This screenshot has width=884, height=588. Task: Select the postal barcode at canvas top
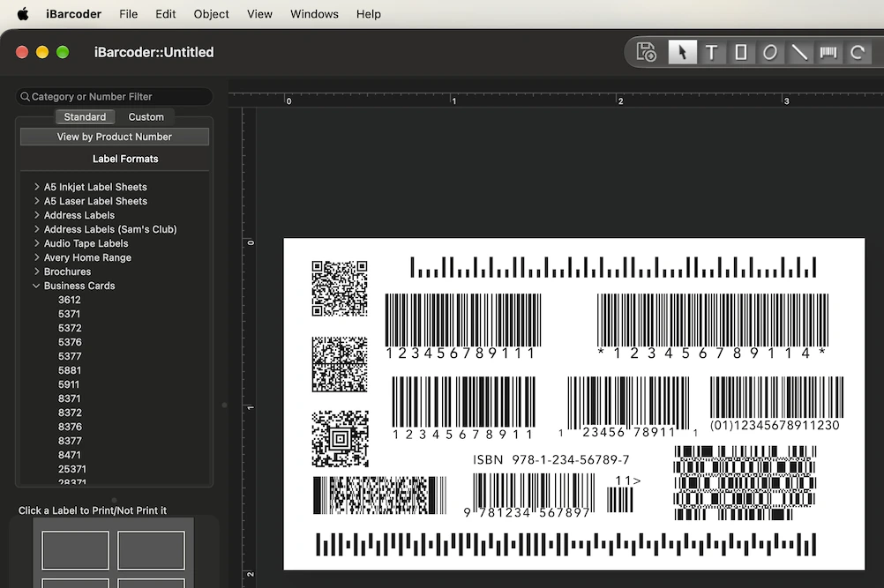[x=613, y=267]
